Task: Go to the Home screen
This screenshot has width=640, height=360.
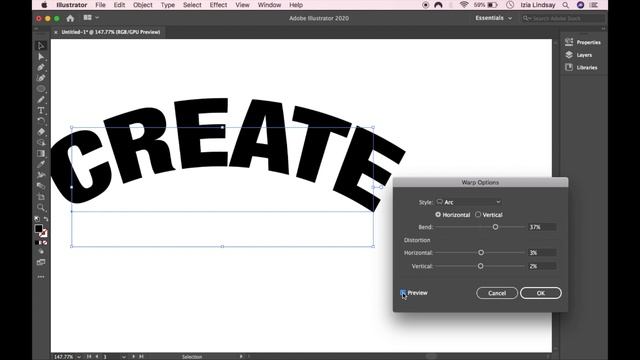Action: tap(70, 18)
